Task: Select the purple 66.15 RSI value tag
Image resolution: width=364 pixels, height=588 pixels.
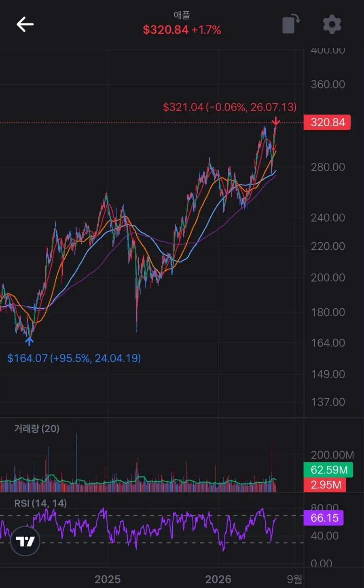Action: click(x=324, y=518)
